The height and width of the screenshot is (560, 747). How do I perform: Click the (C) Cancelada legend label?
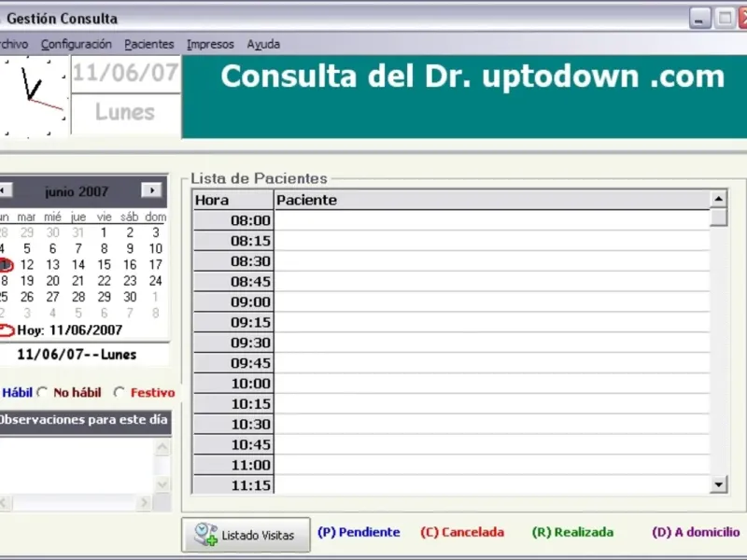(x=462, y=532)
